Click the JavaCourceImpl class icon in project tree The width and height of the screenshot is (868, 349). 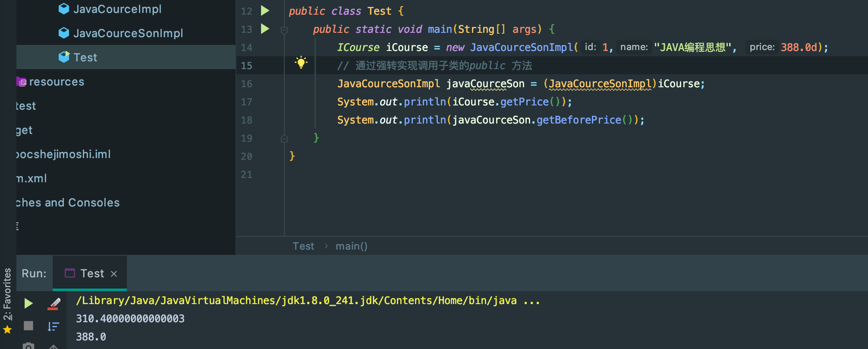64,9
